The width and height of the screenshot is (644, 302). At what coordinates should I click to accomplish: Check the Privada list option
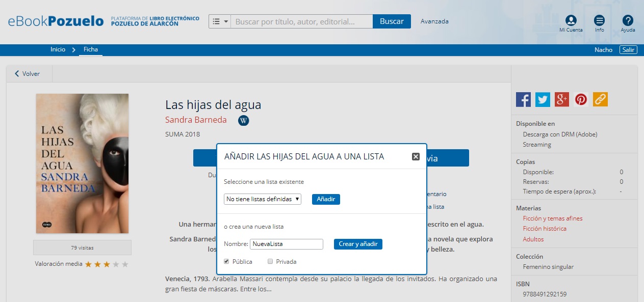(x=270, y=261)
